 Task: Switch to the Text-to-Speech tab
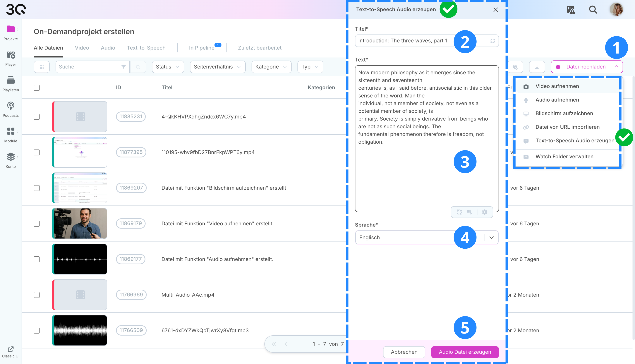pos(146,48)
